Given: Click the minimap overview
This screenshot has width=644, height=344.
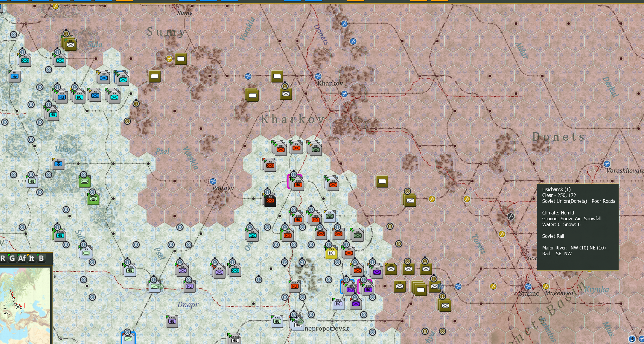Looking at the screenshot, I should [x=25, y=305].
